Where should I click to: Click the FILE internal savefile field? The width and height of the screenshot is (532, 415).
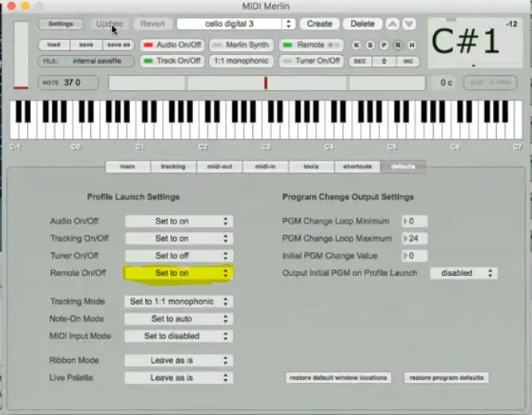[x=86, y=61]
